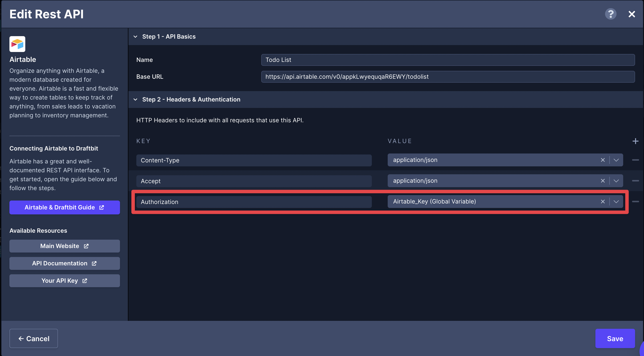Image resolution: width=644 pixels, height=356 pixels.
Task: Remove the Content-Type header row
Action: 635,160
